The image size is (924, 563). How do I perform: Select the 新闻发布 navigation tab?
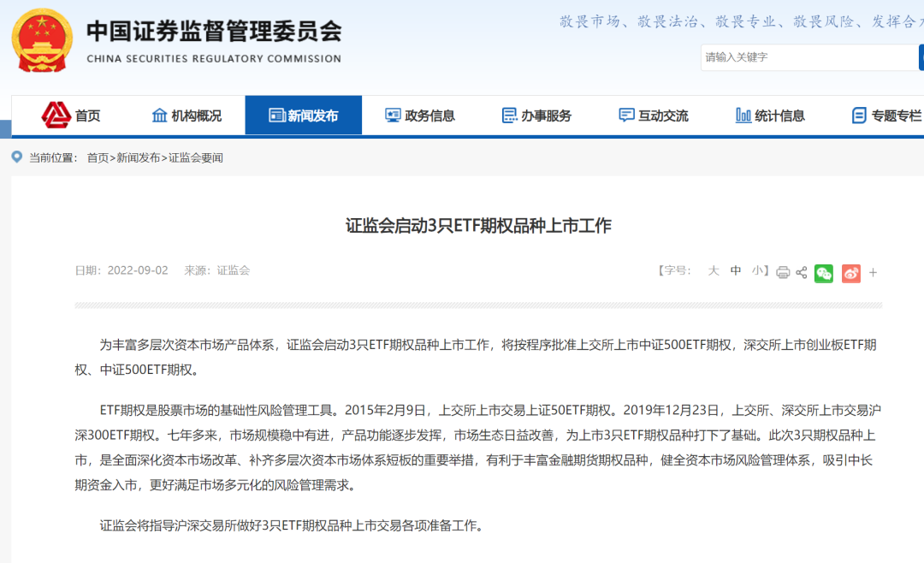coord(304,116)
